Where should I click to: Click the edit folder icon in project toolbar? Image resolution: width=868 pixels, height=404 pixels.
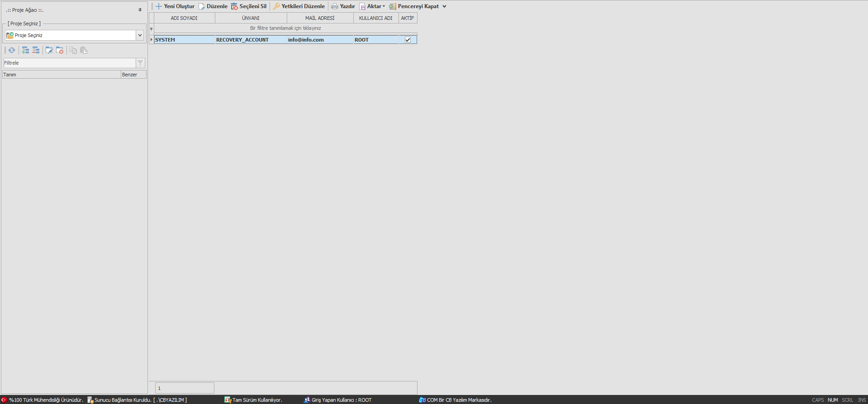[x=49, y=50]
